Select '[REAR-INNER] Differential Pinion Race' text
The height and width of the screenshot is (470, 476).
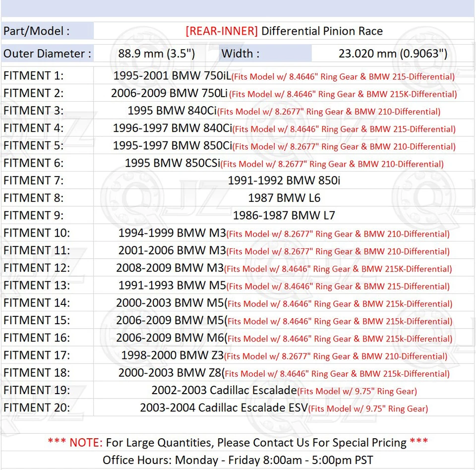click(x=284, y=31)
